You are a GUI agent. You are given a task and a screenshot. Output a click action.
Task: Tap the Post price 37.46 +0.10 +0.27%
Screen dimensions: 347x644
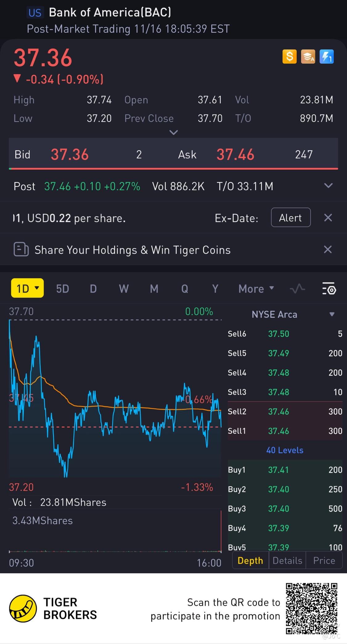92,186
